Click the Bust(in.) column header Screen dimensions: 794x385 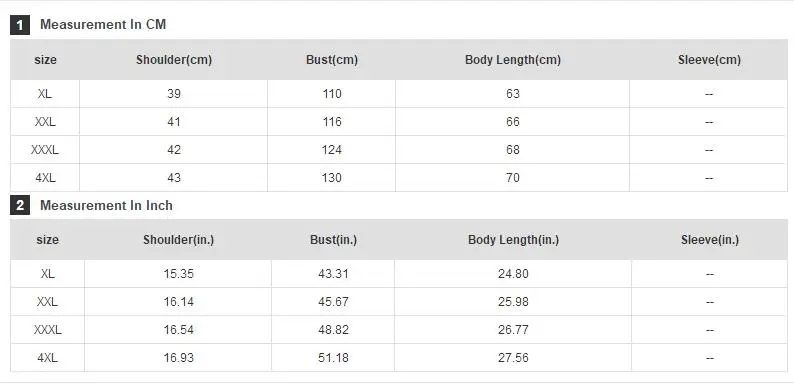pyautogui.click(x=333, y=240)
